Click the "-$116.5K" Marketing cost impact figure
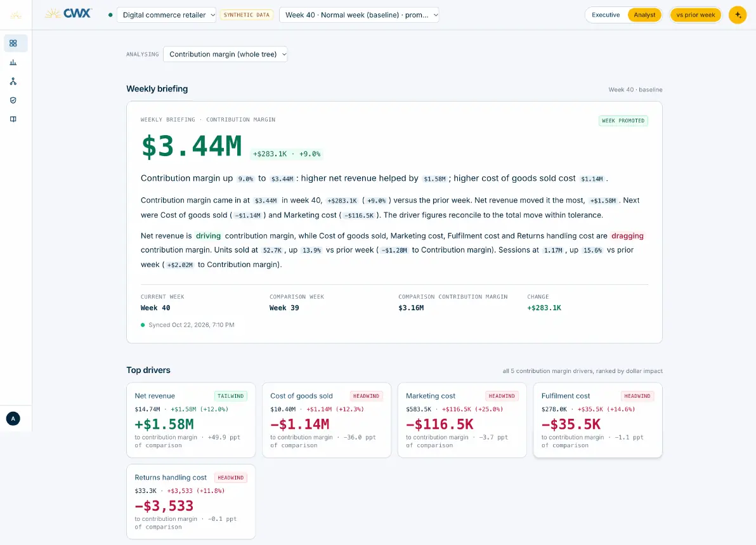Screen dimensions: 756x545 (440, 424)
